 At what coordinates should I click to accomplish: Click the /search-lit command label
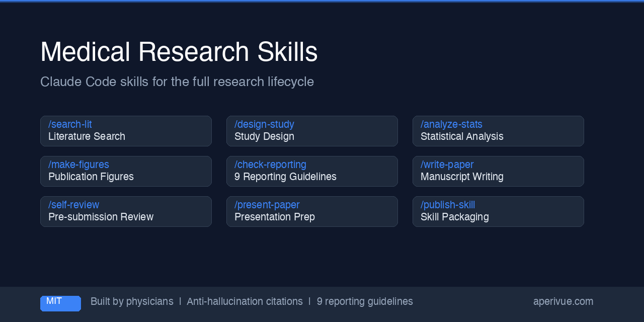[x=70, y=124]
